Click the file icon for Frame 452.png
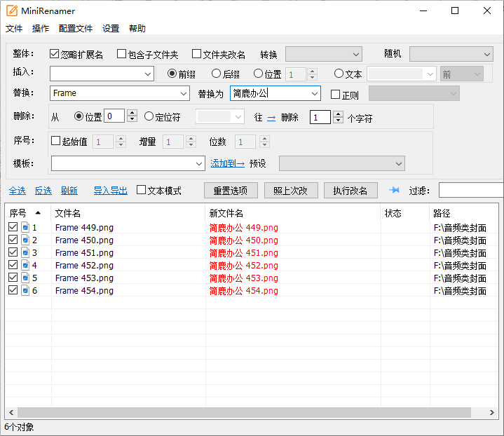This screenshot has width=504, height=436. click(x=25, y=265)
